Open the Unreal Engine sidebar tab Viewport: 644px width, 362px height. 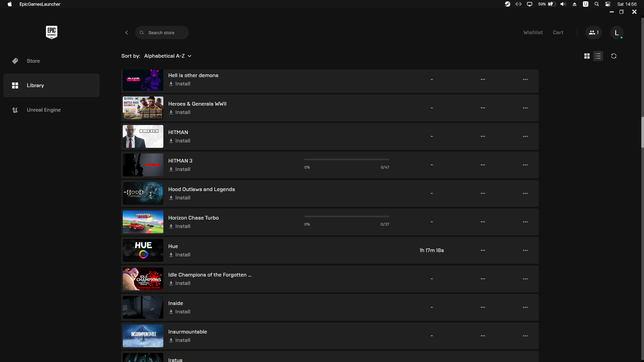coord(44,110)
